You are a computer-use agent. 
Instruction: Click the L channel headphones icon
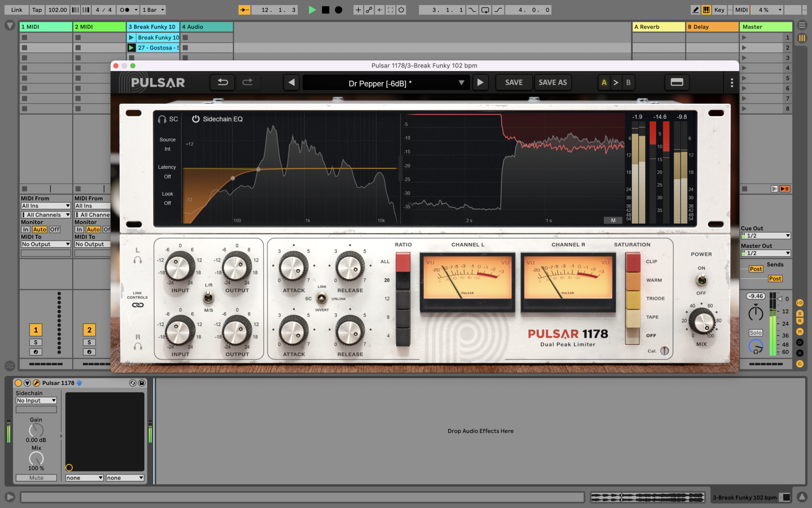(138, 260)
